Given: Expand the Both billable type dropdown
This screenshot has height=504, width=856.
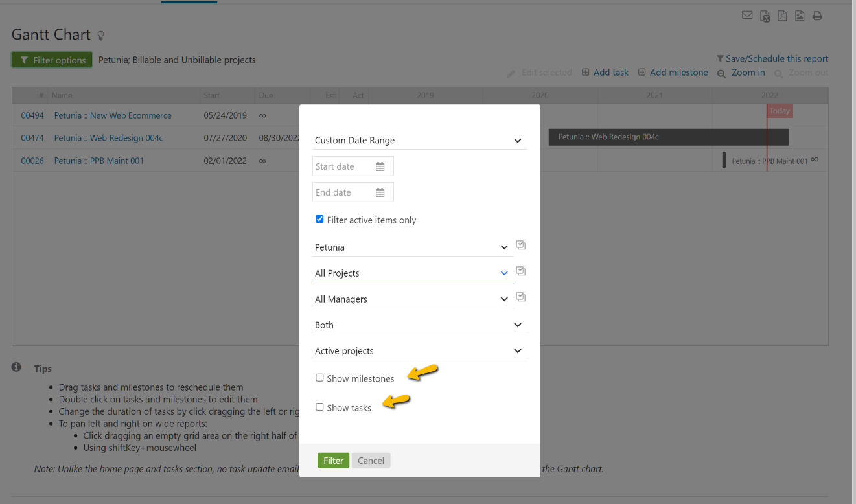Looking at the screenshot, I should [x=419, y=325].
